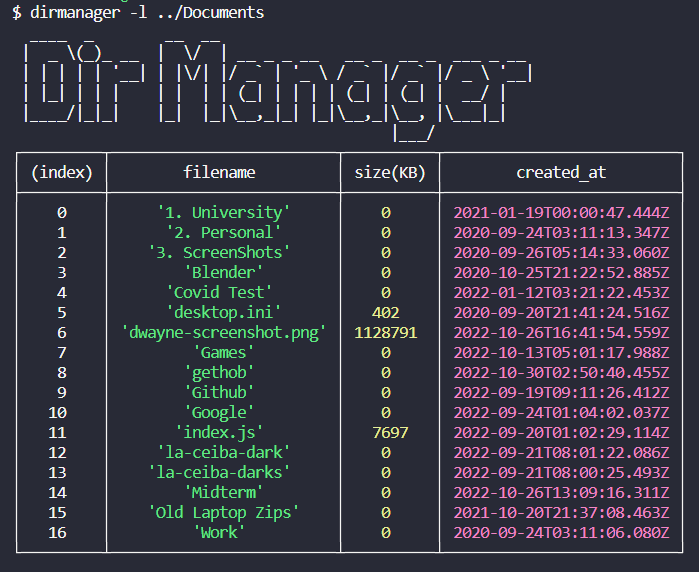Click timestamp 2020-09-24T03:11:13.347Z
699x572 pixels.
561,232
